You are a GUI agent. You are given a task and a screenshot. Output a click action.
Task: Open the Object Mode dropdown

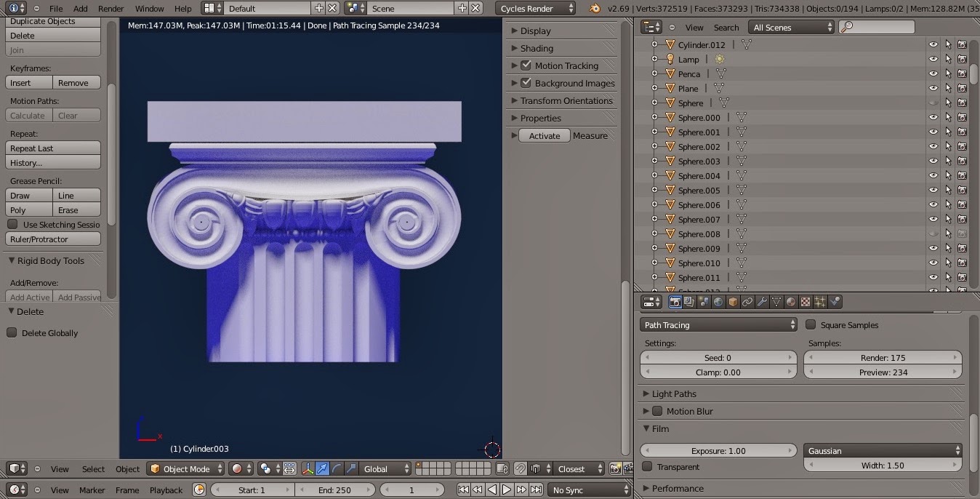(x=185, y=469)
